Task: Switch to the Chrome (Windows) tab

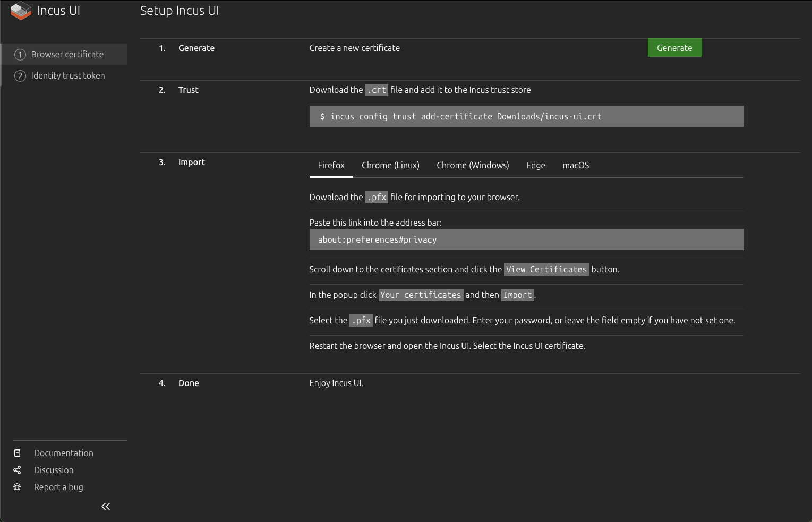Action: (473, 165)
